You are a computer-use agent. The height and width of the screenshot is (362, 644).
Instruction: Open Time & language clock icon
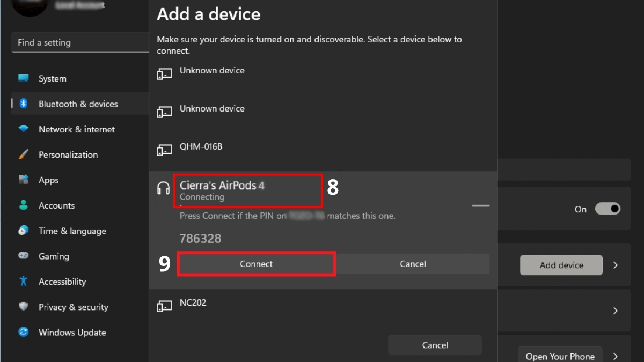click(24, 231)
